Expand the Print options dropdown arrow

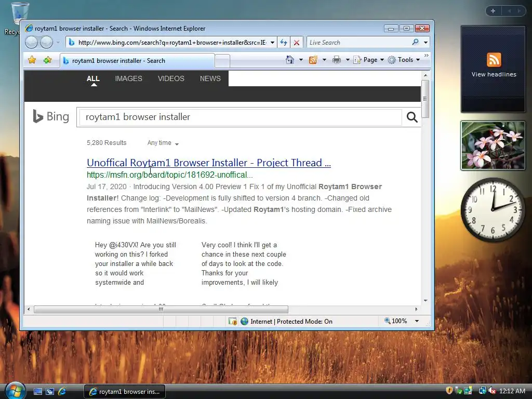(348, 60)
